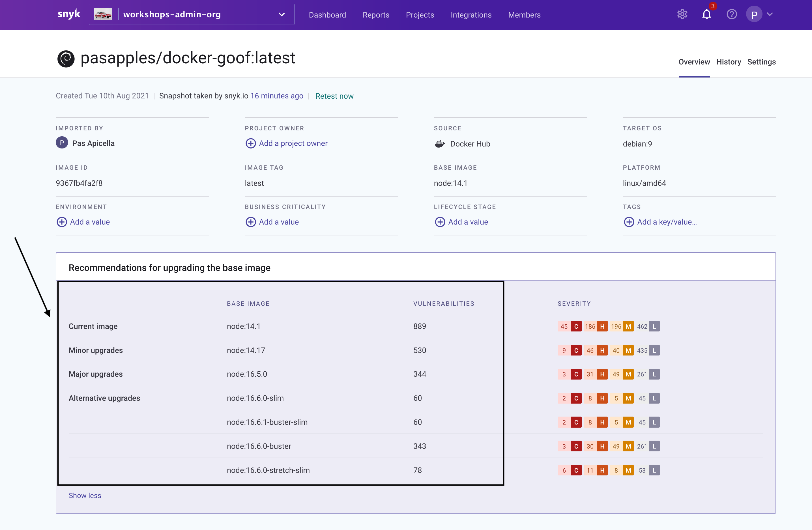Open the Reports page
This screenshot has width=812, height=530.
[x=376, y=15]
